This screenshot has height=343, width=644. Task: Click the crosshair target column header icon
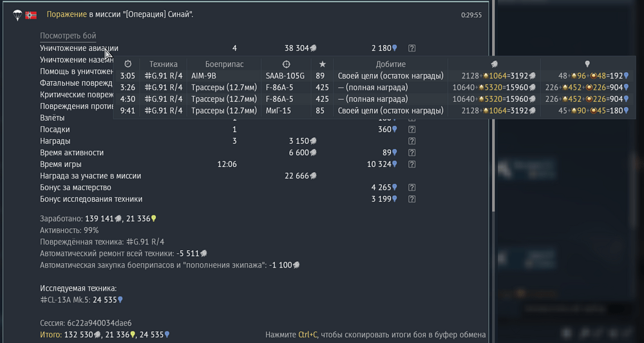pyautogui.click(x=287, y=64)
